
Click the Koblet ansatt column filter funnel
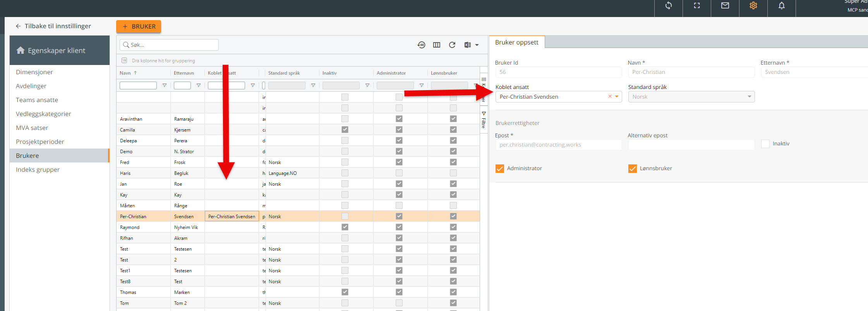click(252, 85)
